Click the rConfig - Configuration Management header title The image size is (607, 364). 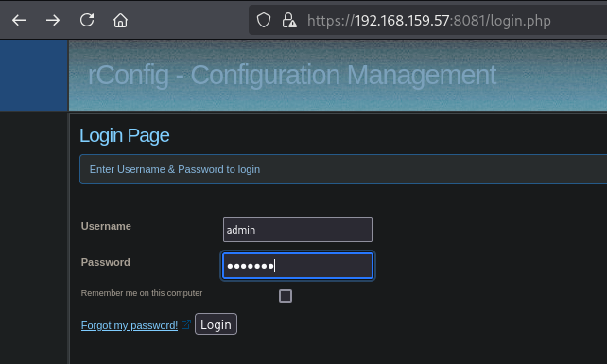(292, 75)
